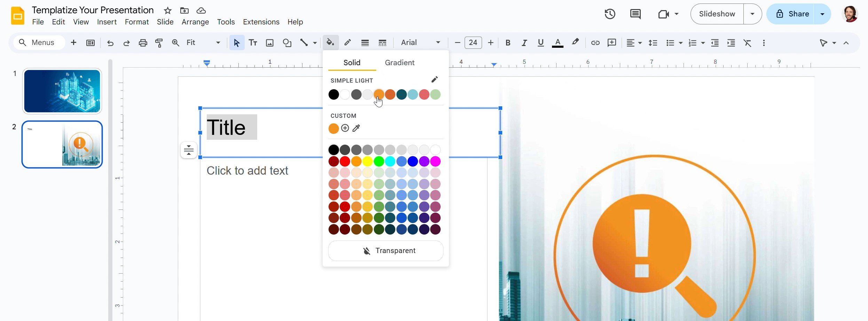Collapse the toolbar with the up chevron
This screenshot has height=321, width=868.
846,43
